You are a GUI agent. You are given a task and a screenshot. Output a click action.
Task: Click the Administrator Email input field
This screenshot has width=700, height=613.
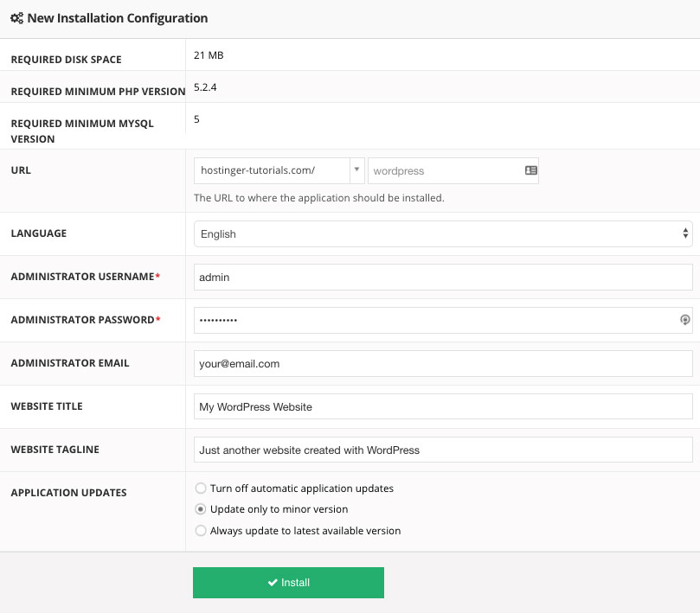pos(443,364)
